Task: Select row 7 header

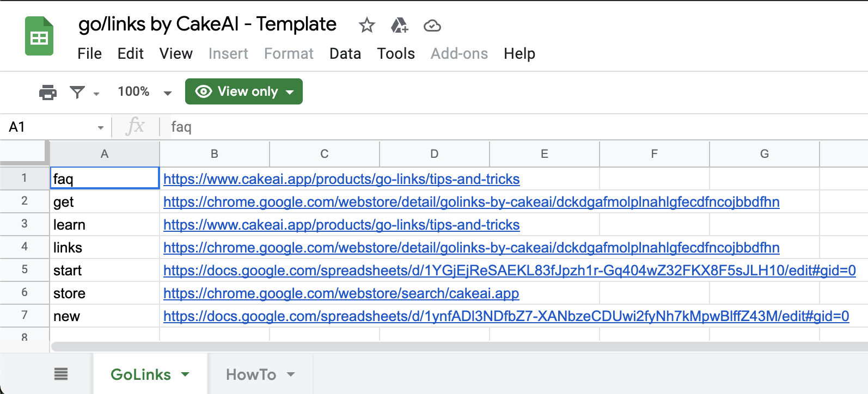Action: 25,315
